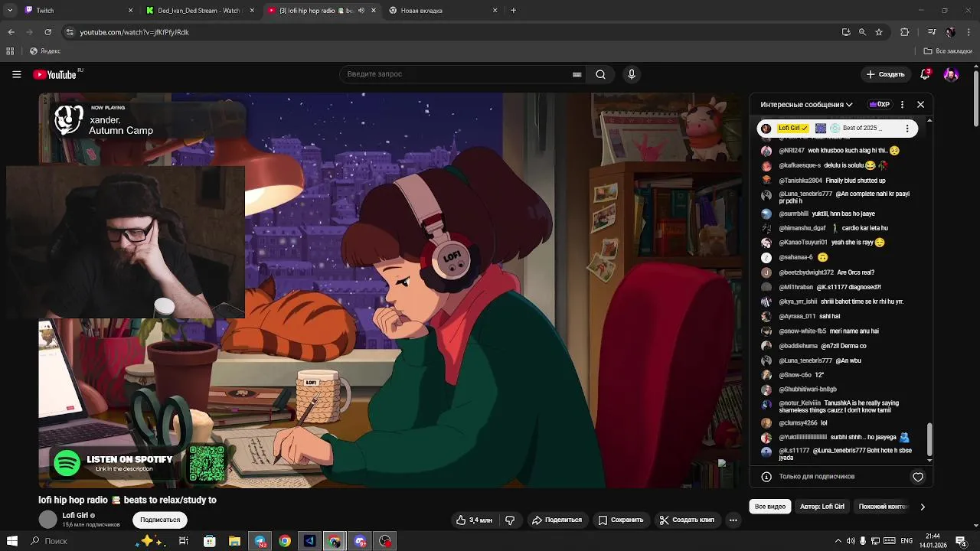Open the tab search dropdown arrow
The height and width of the screenshot is (551, 980).
10,11
